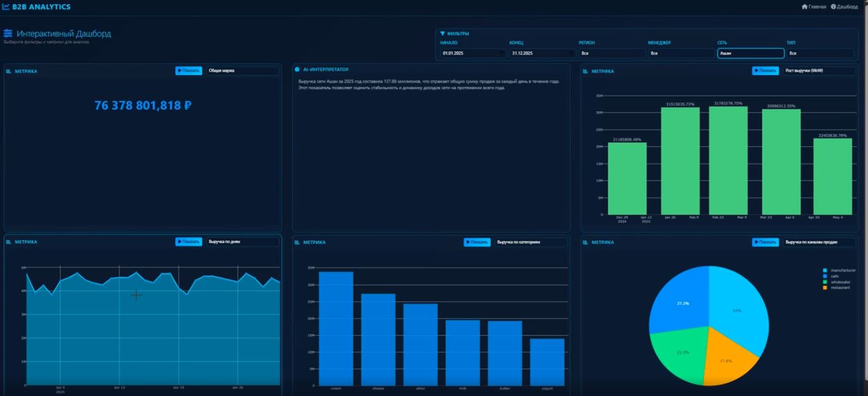The width and height of the screenshot is (868, 396).
Task: Click the home icon beside Главная
Action: click(804, 6)
